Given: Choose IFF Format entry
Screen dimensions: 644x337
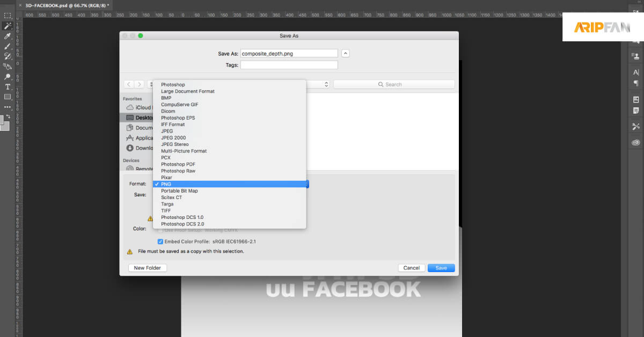Looking at the screenshot, I should tap(229, 124).
